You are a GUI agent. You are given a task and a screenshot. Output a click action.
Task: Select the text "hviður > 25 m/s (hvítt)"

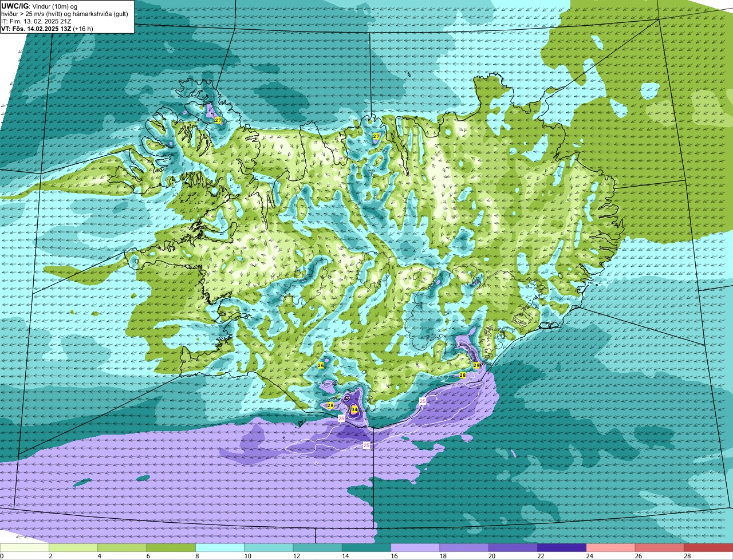pos(31,14)
